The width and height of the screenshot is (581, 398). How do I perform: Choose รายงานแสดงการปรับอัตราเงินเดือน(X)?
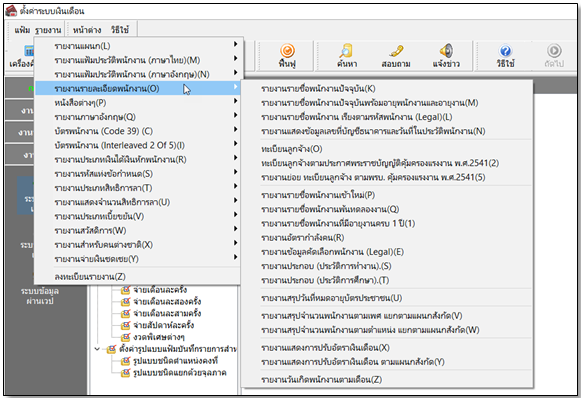click(x=387, y=348)
